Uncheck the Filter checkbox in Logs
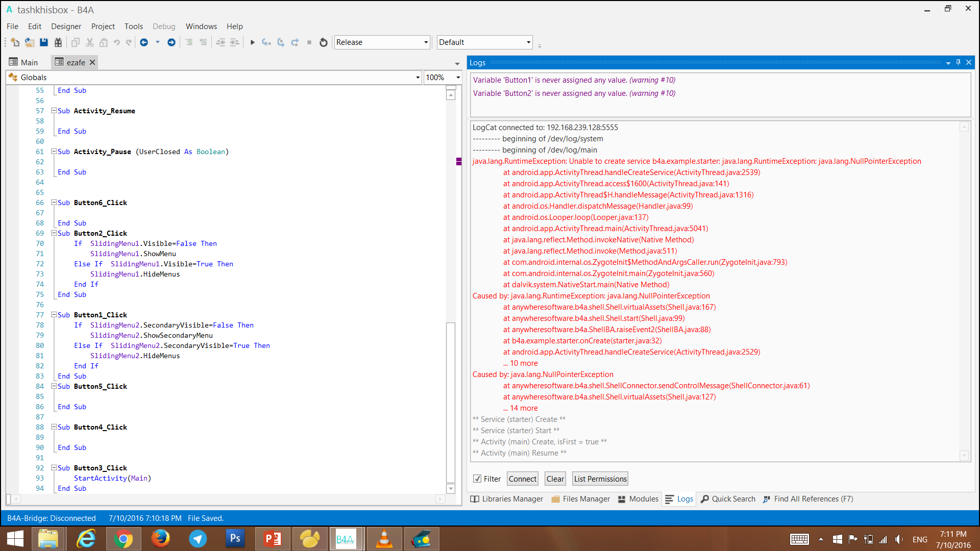This screenshot has width=980, height=551. 477,479
